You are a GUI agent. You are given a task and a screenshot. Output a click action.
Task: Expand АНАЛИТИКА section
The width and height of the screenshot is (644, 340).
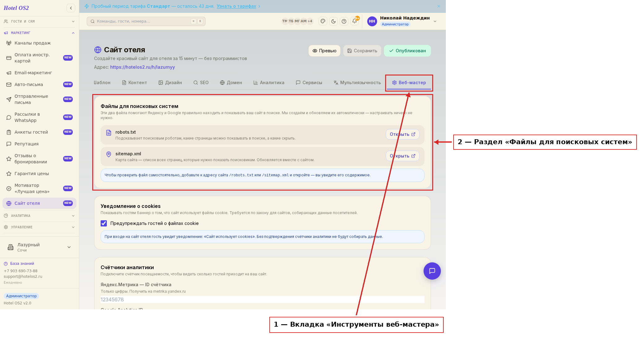point(39,216)
